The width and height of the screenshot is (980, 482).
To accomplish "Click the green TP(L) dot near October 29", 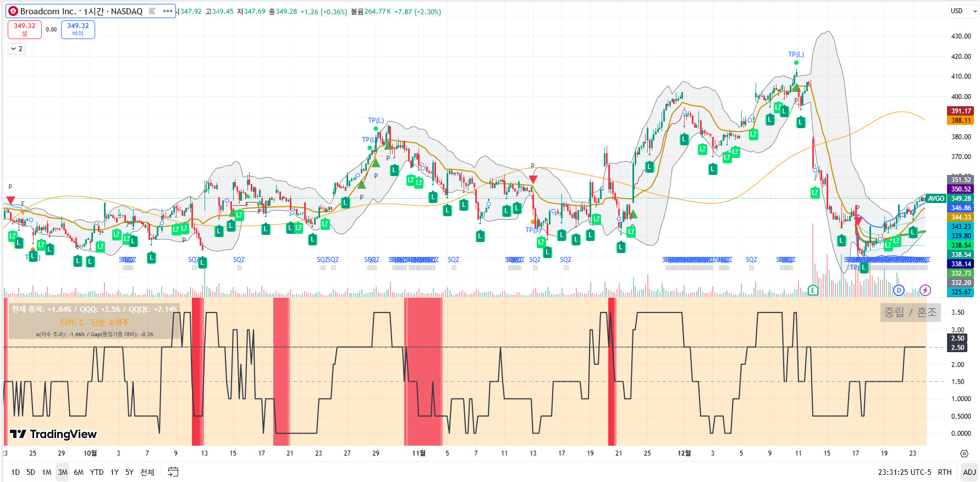I will coord(376,129).
